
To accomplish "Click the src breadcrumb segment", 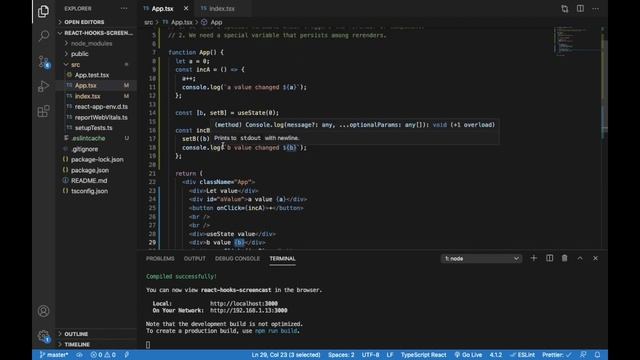I will (149, 22).
